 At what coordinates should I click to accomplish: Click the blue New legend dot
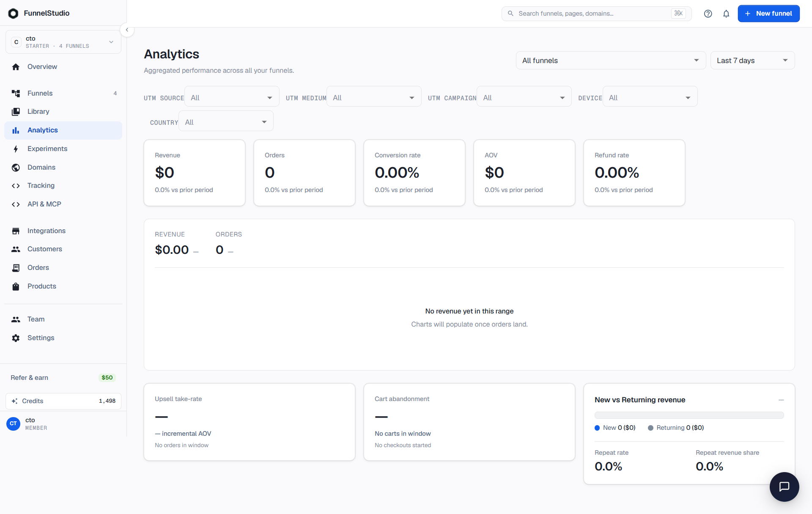[x=597, y=428]
